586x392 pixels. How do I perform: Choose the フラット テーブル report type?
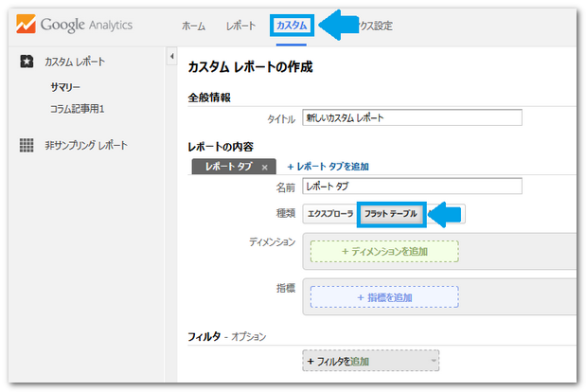[391, 214]
